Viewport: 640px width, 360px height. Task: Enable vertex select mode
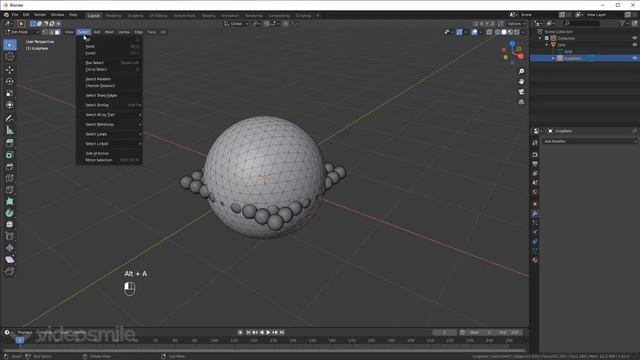45,32
